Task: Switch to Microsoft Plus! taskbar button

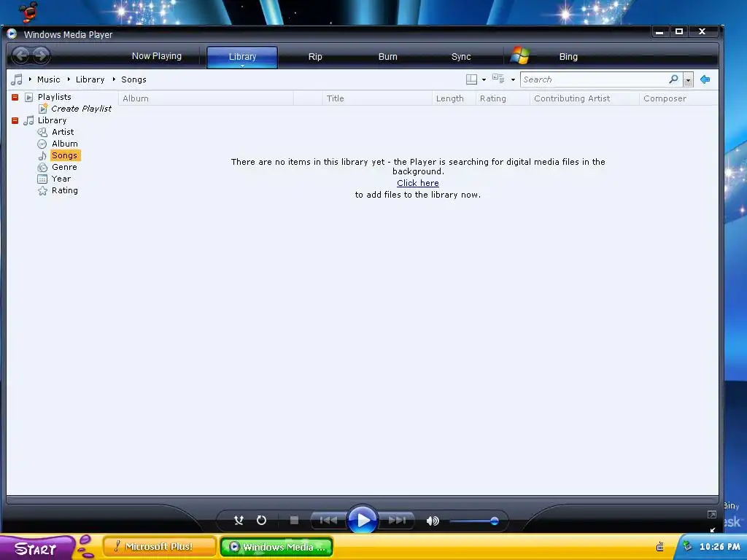Action: 160,547
